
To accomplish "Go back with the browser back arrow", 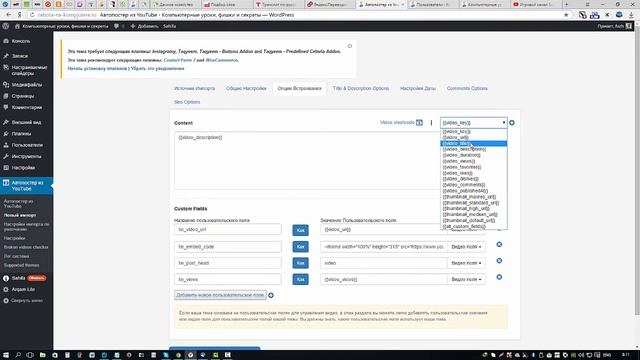I will (x=9, y=15).
